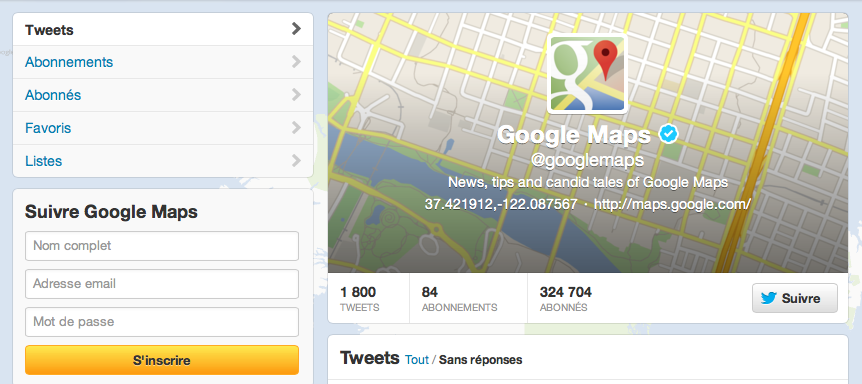The width and height of the screenshot is (862, 384).
Task: Click the blue verified badge icon
Action: [668, 134]
